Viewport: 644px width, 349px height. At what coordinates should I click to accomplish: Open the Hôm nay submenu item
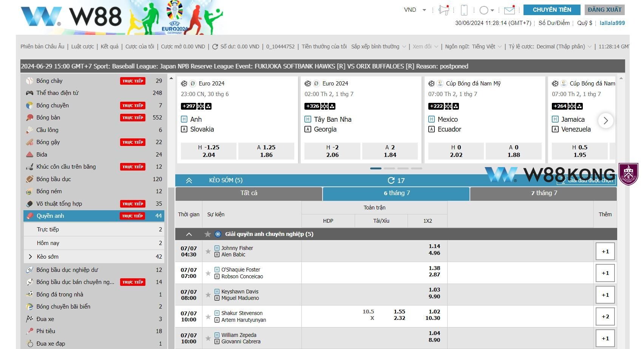94,243
